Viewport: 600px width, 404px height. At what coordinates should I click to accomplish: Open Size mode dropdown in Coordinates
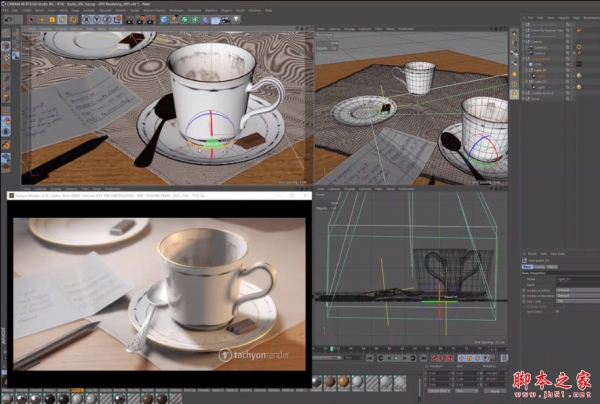pos(466,391)
